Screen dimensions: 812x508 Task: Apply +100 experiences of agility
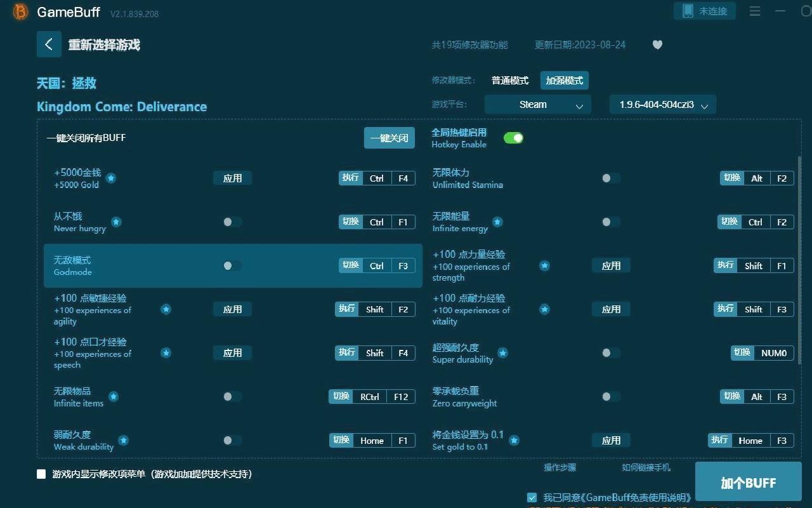pyautogui.click(x=232, y=309)
